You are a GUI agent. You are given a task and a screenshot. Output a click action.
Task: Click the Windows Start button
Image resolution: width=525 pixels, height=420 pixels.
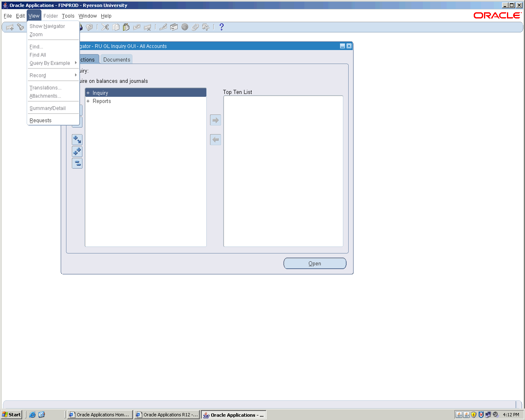tap(11, 415)
